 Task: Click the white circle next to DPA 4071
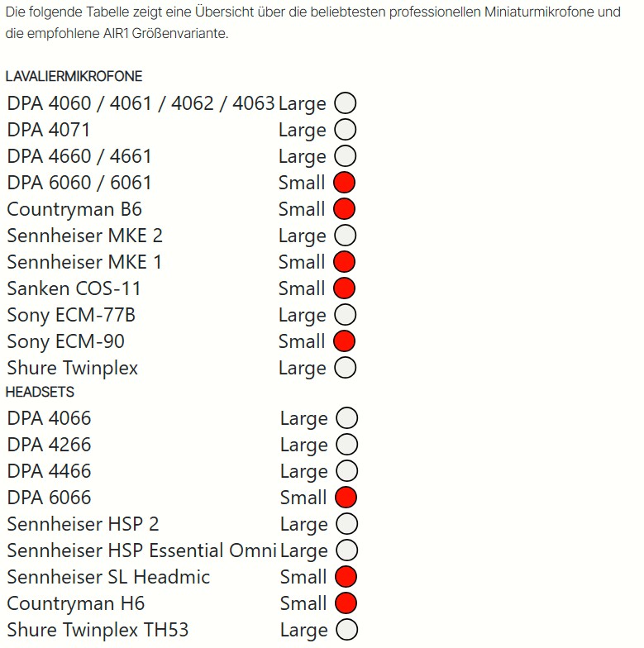[x=346, y=130]
